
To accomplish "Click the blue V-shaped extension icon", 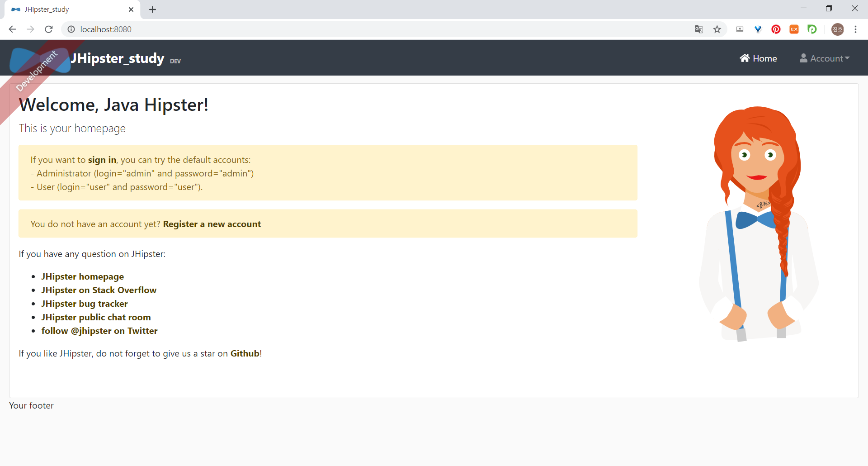I will tap(758, 29).
